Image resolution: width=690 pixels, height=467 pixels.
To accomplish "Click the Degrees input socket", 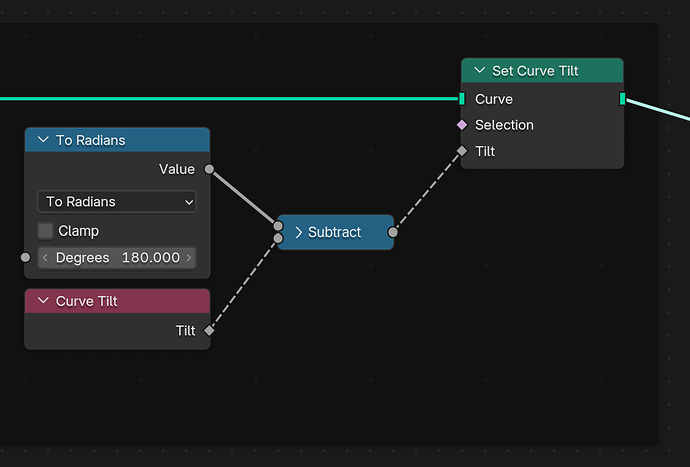I will [26, 257].
